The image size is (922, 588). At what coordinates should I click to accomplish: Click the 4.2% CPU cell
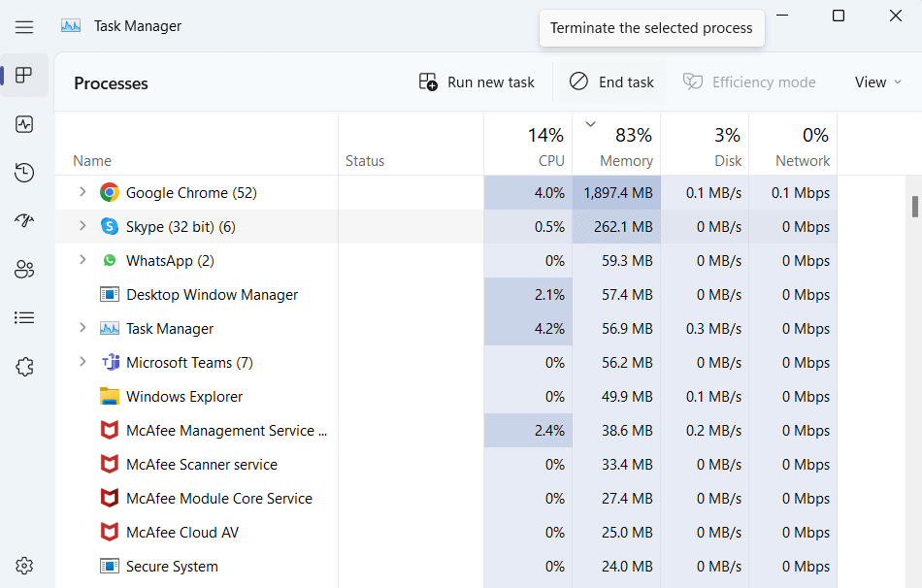[x=528, y=328]
